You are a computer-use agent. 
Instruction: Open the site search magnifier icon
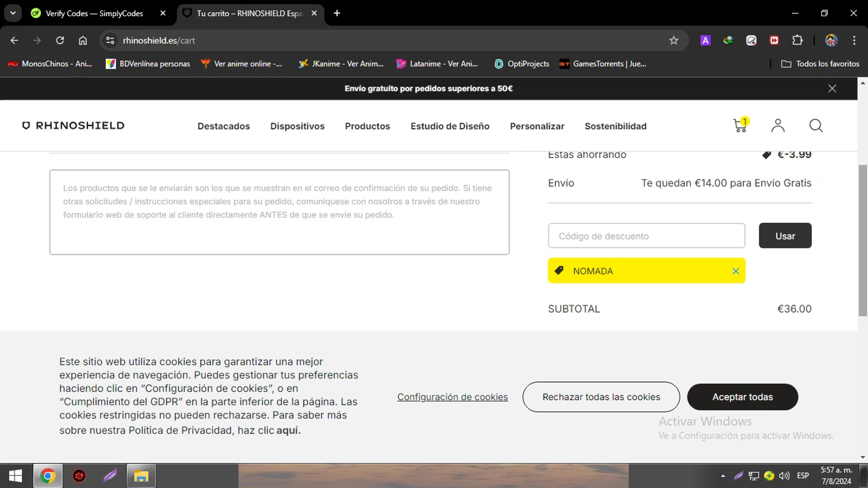tap(816, 126)
